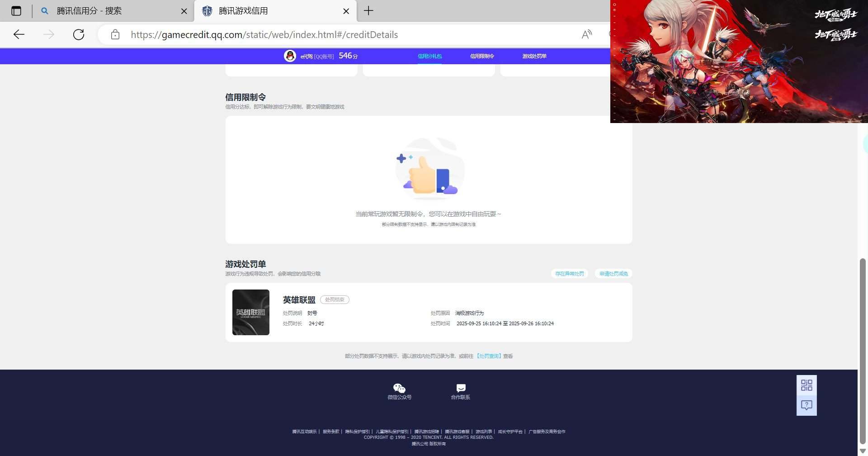Activate the Read Aloud icon

click(587, 35)
